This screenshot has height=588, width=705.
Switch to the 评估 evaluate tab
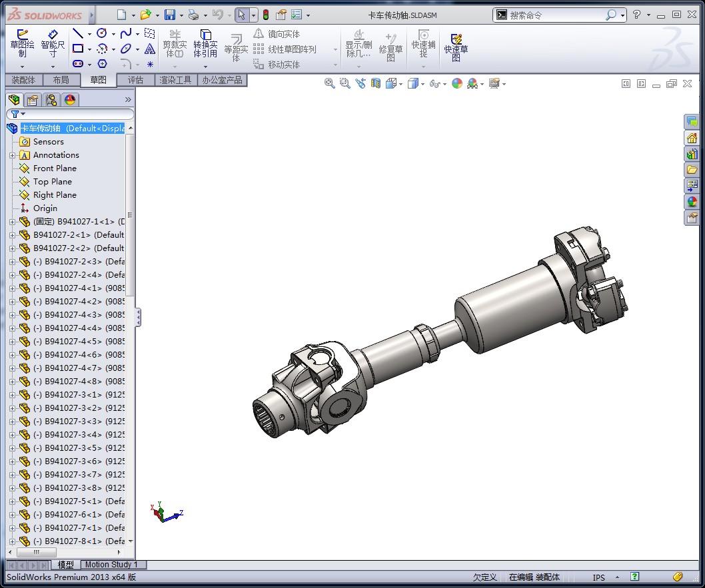135,80
